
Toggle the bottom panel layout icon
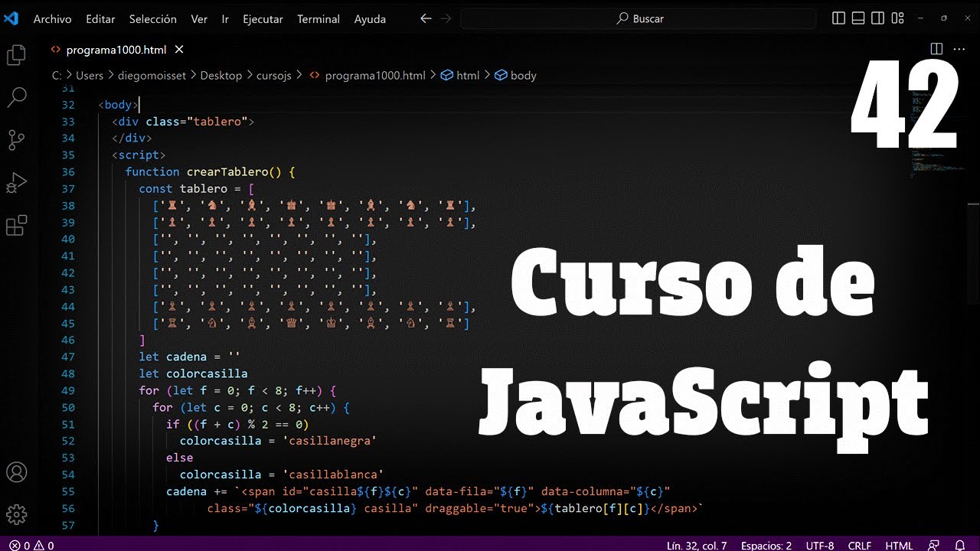pos(858,18)
